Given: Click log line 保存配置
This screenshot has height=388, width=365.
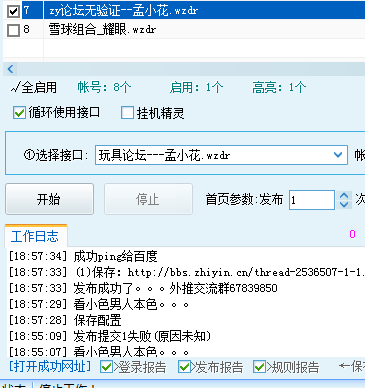Looking at the screenshot, I should click(65, 320).
